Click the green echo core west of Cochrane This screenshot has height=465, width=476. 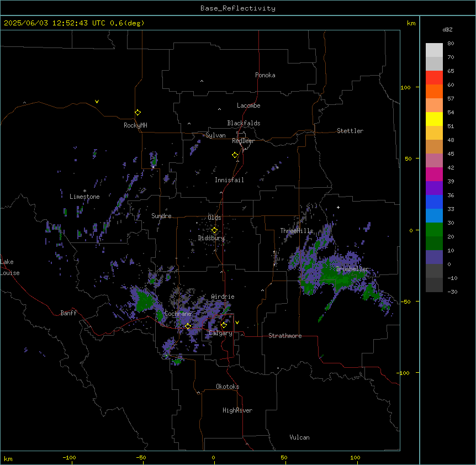(x=144, y=301)
